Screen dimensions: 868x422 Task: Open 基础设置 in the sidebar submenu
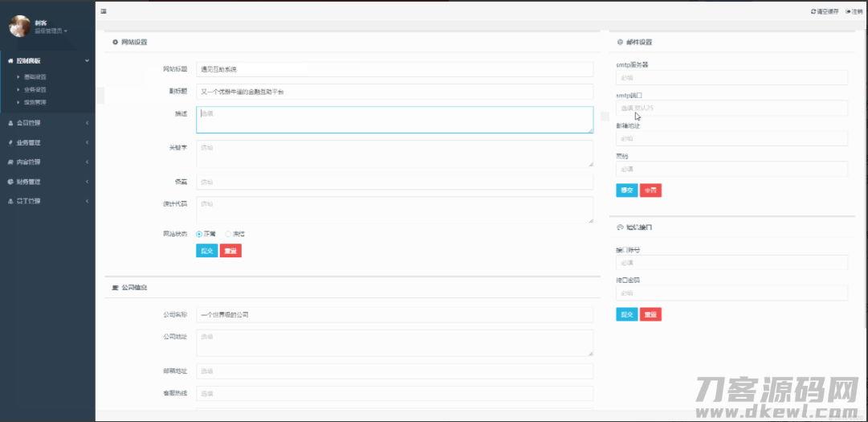click(35, 77)
